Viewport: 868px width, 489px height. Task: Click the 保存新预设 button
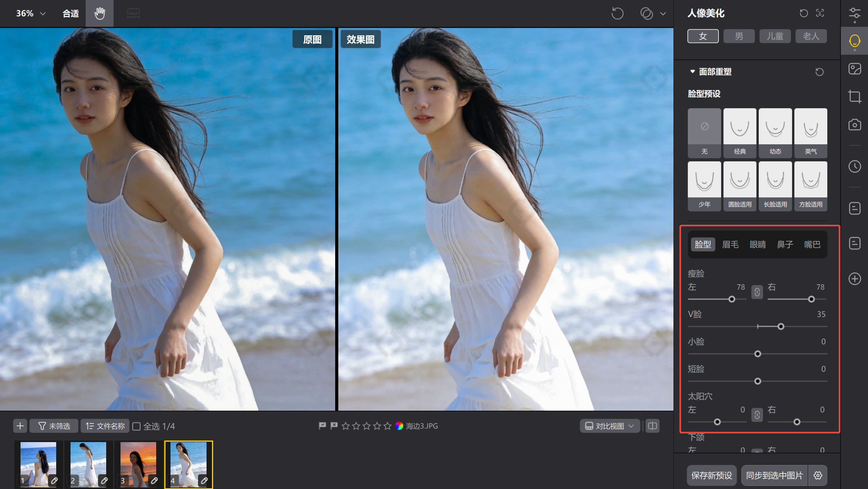pyautogui.click(x=711, y=475)
